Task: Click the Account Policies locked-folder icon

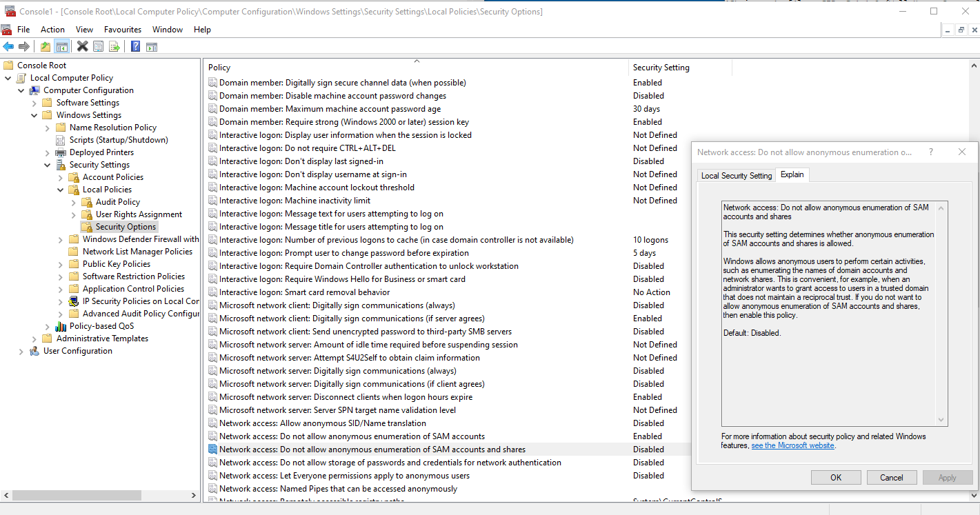Action: coord(74,177)
